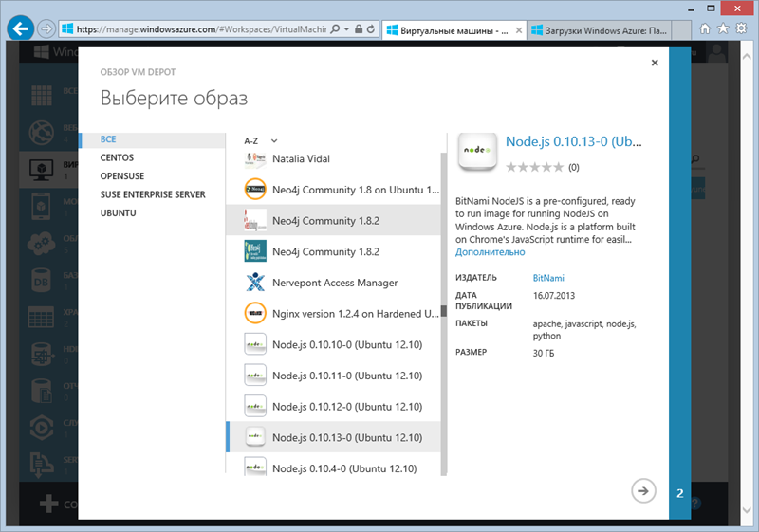Open cloud services gear icon in sidebar
This screenshot has width=759, height=532.
(42, 244)
